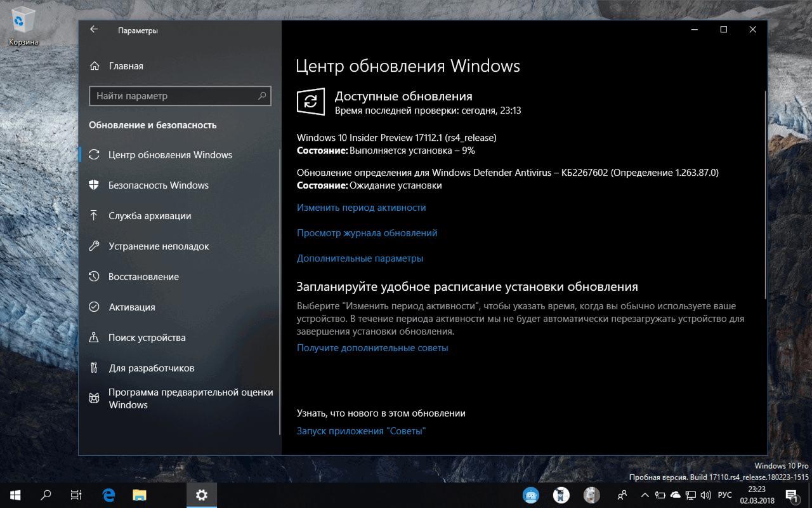This screenshot has width=812, height=508.
Task: Click the Insider Preview 17112.1 update name
Action: 396,137
